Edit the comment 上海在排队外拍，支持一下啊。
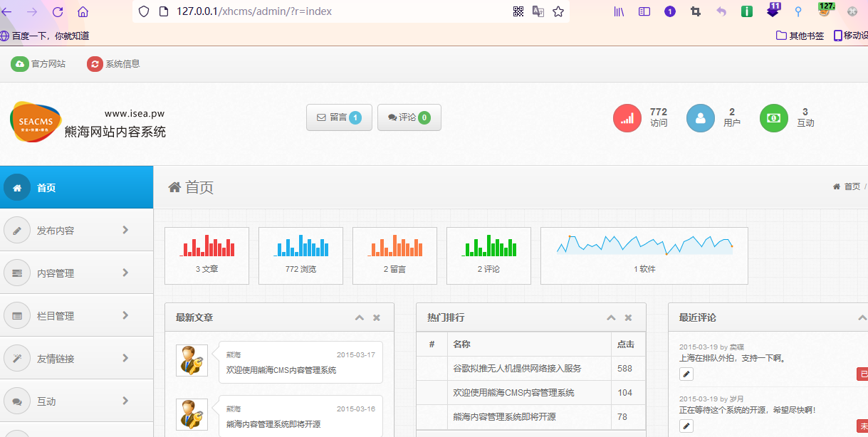The width and height of the screenshot is (868, 437). [x=686, y=374]
